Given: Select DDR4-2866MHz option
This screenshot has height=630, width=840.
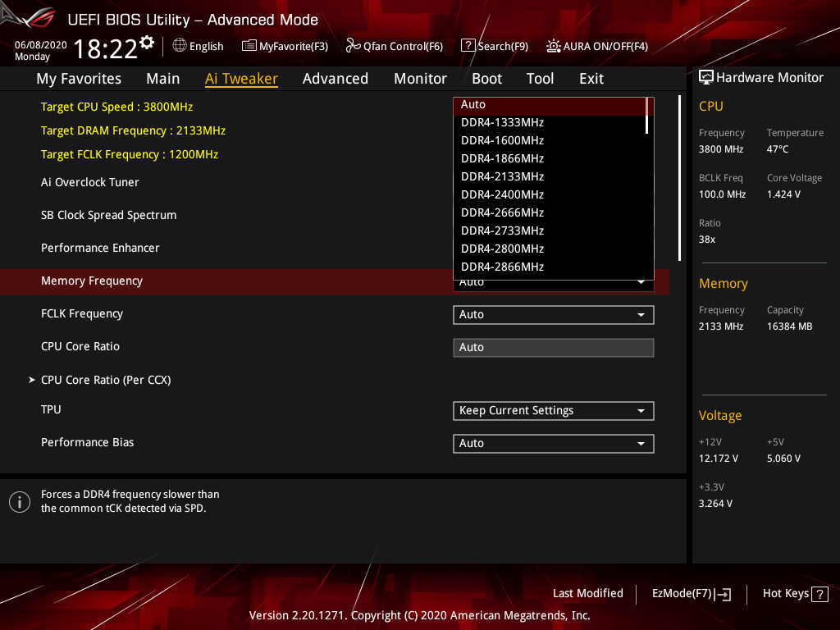Looking at the screenshot, I should (x=550, y=267).
